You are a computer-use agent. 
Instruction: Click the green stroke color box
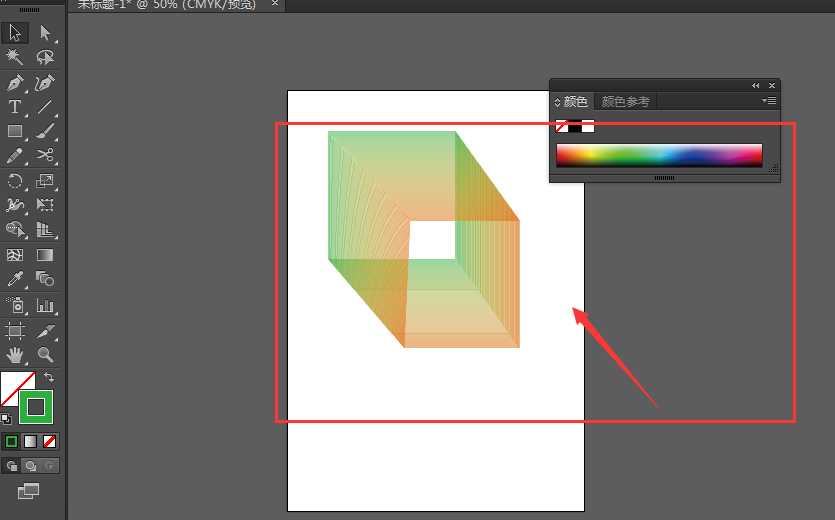point(36,406)
